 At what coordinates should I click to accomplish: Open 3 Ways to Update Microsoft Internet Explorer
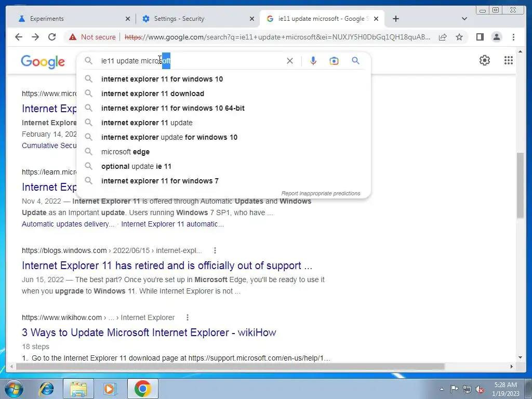click(x=149, y=332)
